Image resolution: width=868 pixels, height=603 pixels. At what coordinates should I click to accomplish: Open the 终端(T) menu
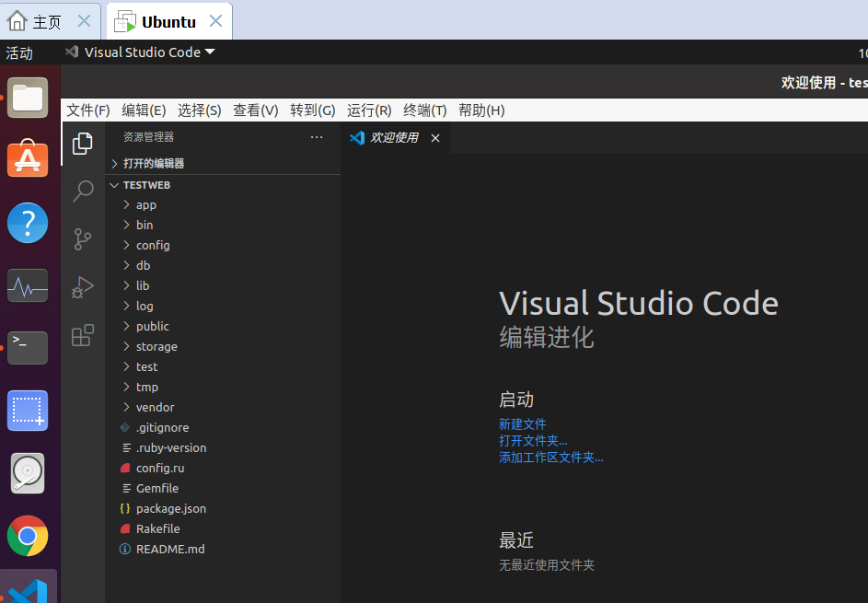[x=424, y=110]
